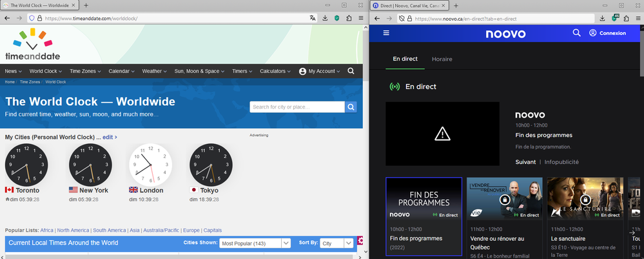Click the timeanddate logo
The height and width of the screenshot is (259, 644).
pyautogui.click(x=32, y=45)
